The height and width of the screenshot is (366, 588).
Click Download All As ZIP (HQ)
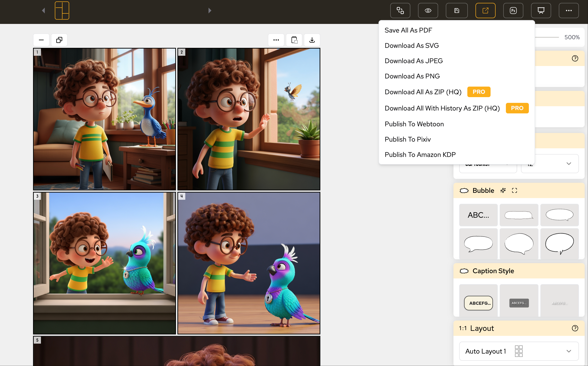[x=423, y=92]
